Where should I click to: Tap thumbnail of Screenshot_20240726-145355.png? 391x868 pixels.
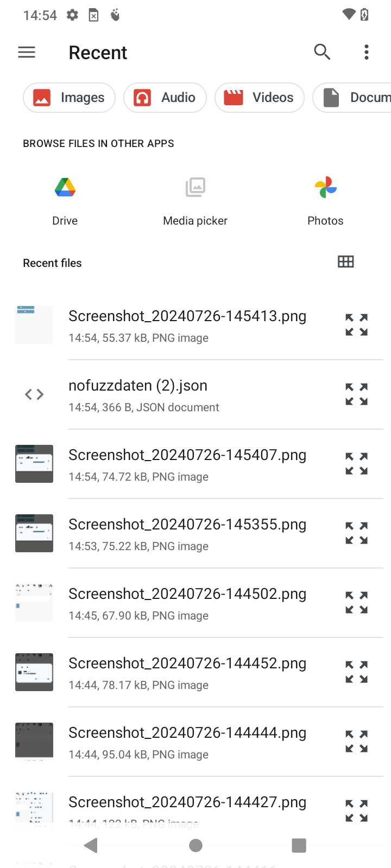[x=34, y=533]
